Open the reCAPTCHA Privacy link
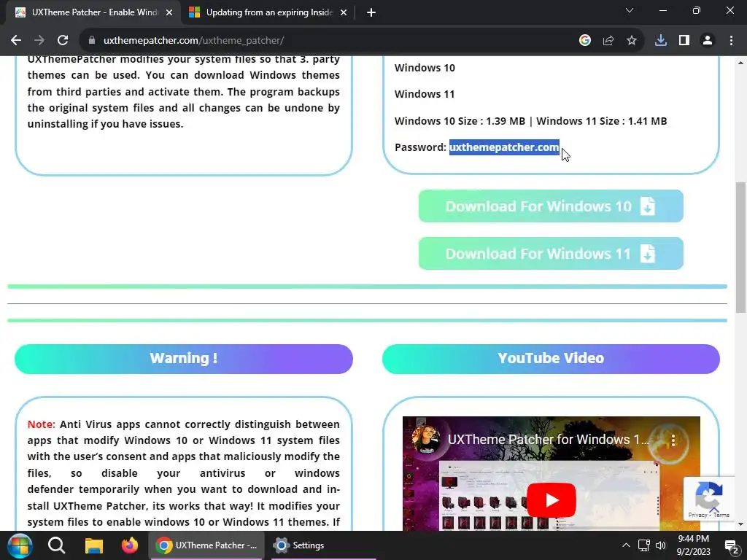This screenshot has height=560, width=747. coord(697,515)
